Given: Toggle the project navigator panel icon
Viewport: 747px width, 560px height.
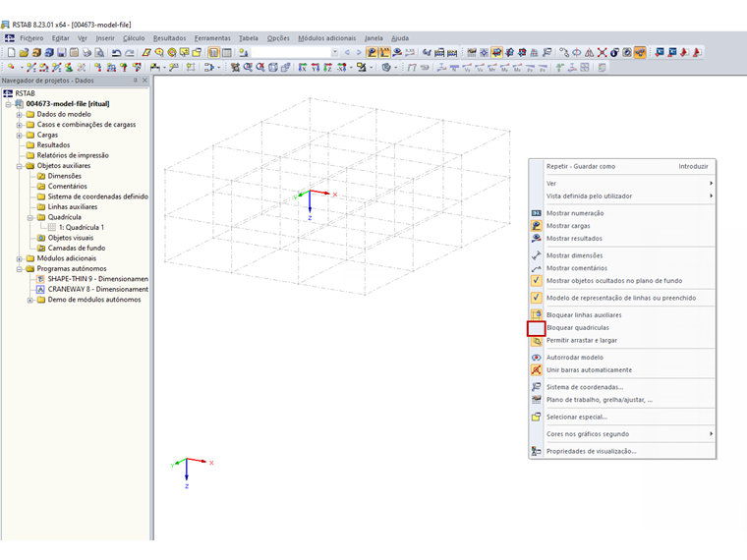Looking at the screenshot, I should (214, 52).
